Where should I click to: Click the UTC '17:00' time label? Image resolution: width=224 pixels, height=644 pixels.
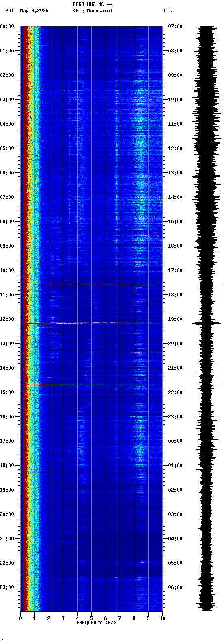tap(175, 270)
